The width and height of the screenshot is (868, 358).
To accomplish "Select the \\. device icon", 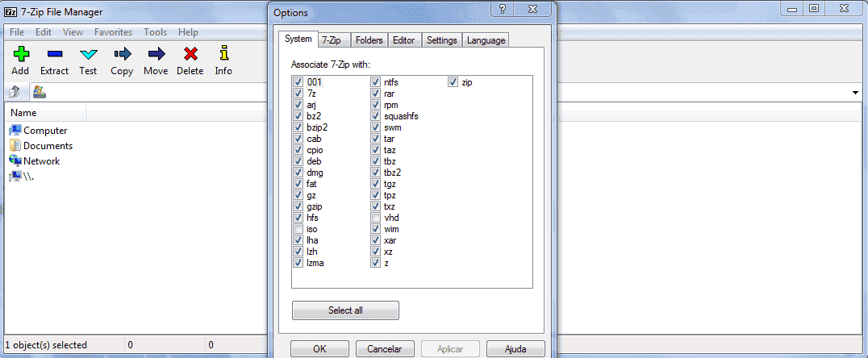I will 15,176.
